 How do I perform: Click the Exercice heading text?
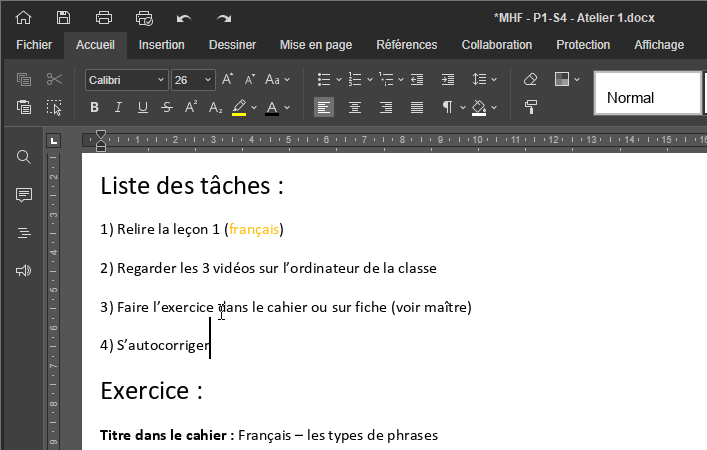[x=152, y=390]
